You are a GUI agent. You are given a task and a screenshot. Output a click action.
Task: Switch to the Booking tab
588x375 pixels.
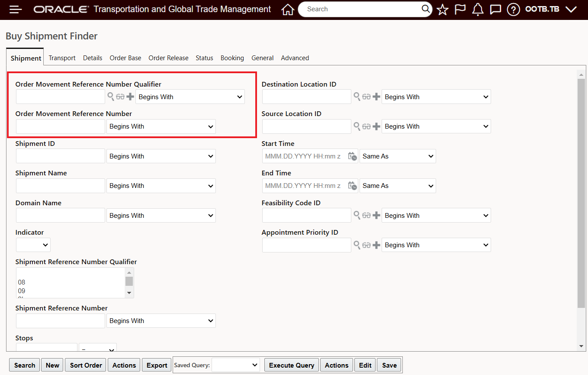click(x=232, y=58)
